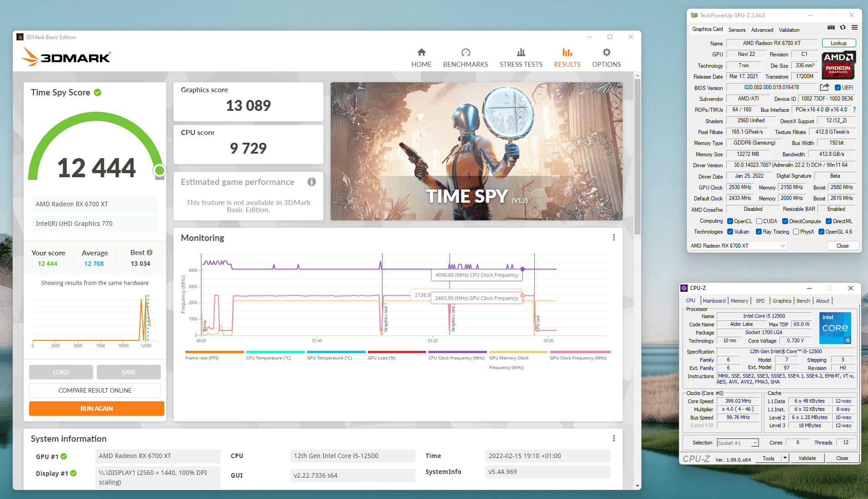Switch to the Advanced tab in GPU-Z
The image size is (868, 499).
click(x=762, y=30)
